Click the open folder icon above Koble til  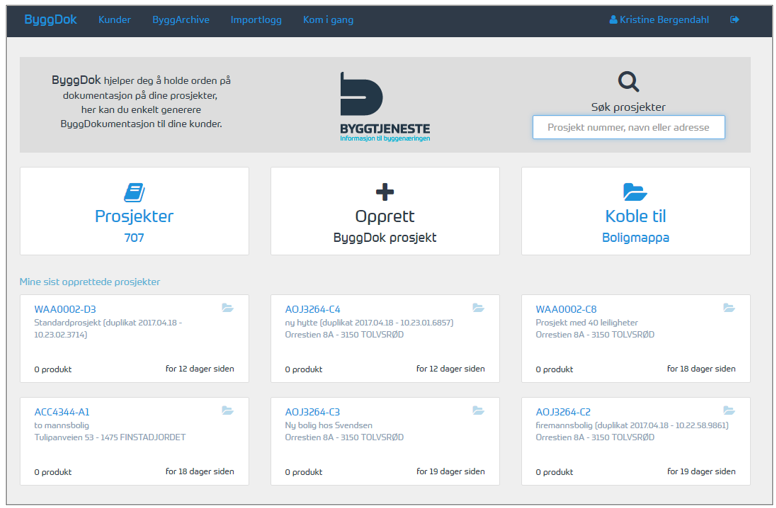click(x=635, y=192)
